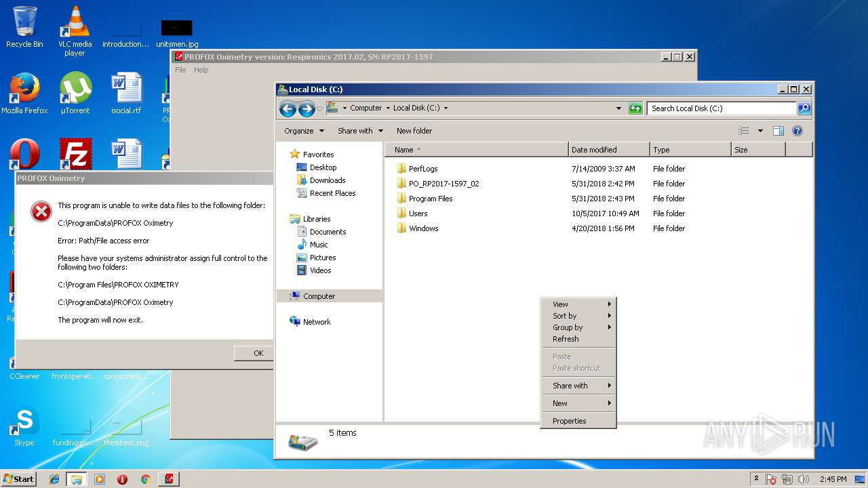Refresh the Local Disk address bar
Viewport: 868px width, 488px height.
coord(635,108)
